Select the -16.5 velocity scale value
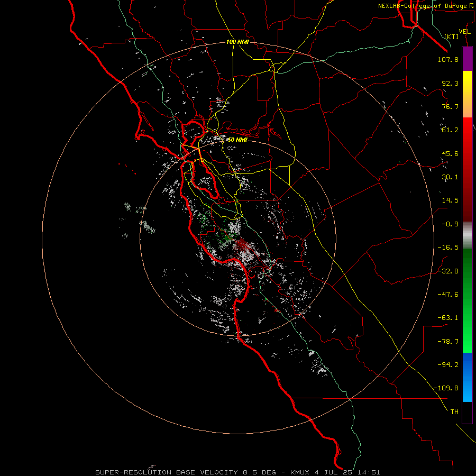Image resolution: width=476 pixels, height=476 pixels. (448, 248)
